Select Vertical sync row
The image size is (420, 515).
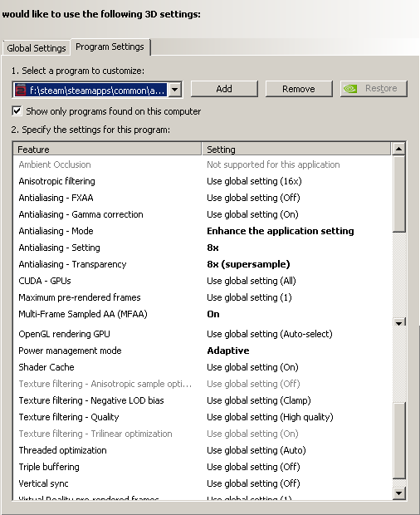(203, 483)
